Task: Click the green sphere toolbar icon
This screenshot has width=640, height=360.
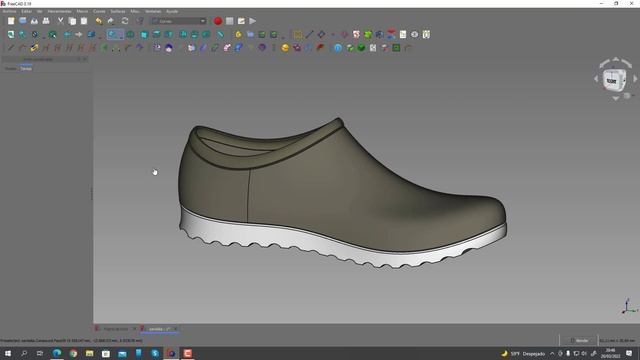Action: click(x=361, y=48)
